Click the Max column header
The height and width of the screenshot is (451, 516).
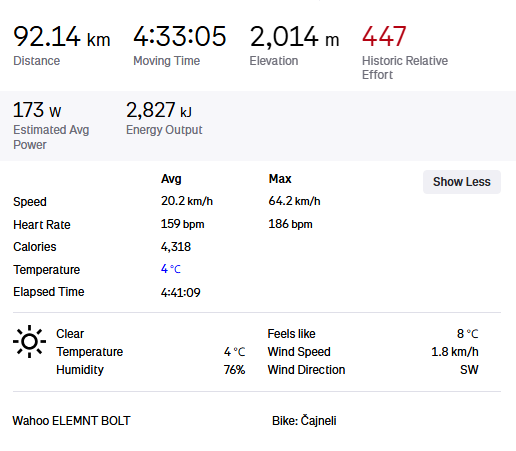(x=280, y=179)
